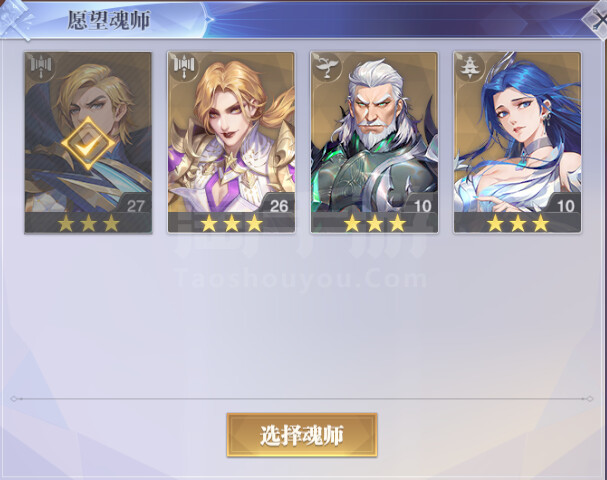This screenshot has height=480, width=607.
Task: Click the lotus class icon on bearded man's card
Action: (328, 68)
